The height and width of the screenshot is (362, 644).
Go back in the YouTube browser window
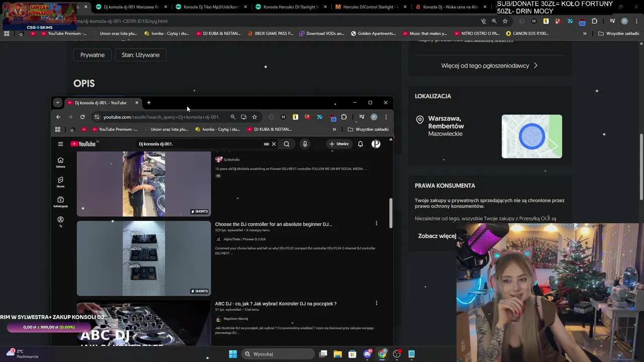pos(58,117)
